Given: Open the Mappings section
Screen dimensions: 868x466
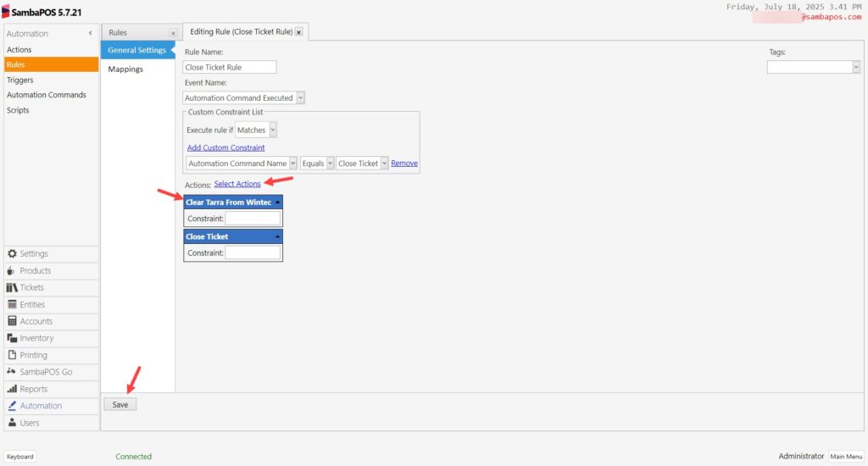Looking at the screenshot, I should pos(137,69).
